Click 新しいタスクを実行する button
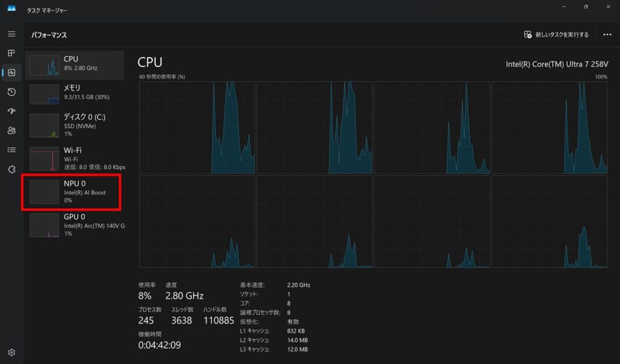This screenshot has height=364, width=620. 556,34
